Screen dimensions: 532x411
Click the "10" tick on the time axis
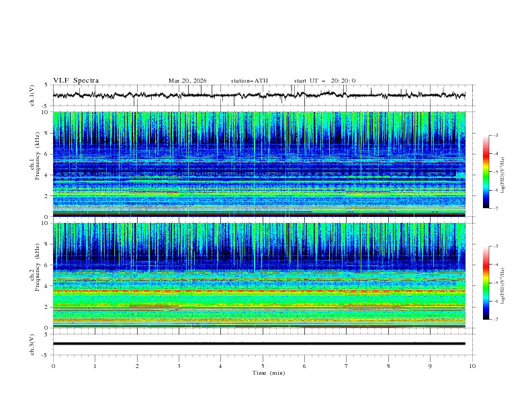click(x=472, y=366)
